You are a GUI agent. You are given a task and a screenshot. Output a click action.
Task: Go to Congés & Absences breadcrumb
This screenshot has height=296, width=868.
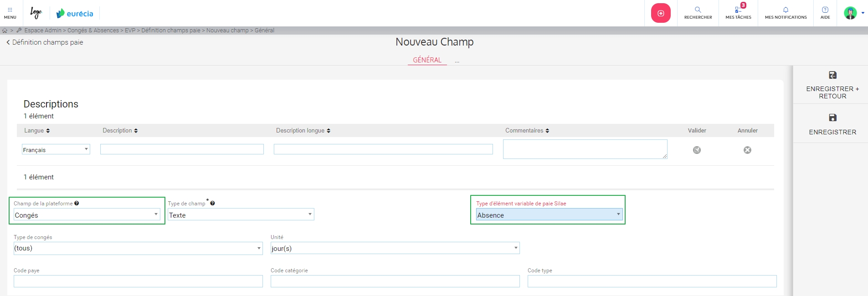point(93,31)
